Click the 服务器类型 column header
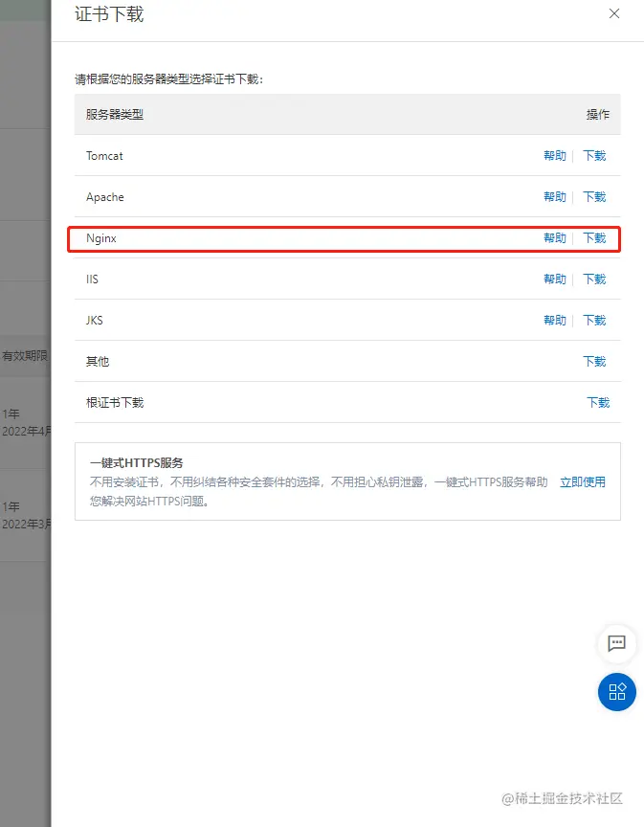Viewport: 644px width, 827px height. pos(115,115)
